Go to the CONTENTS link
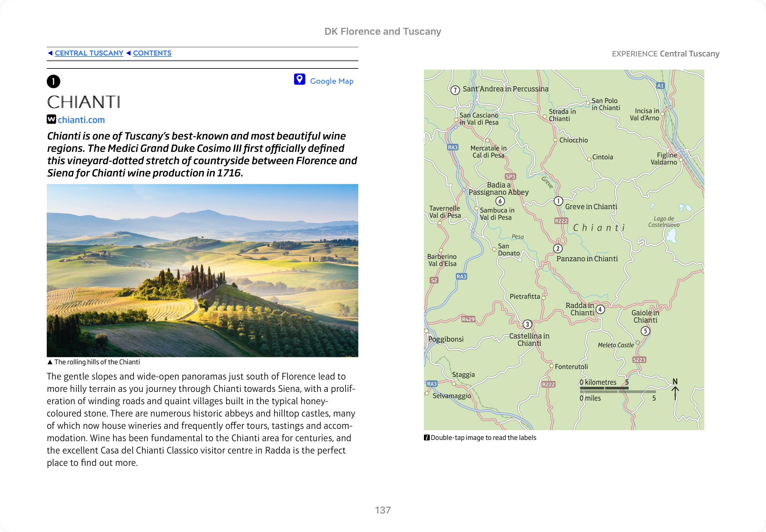 tap(152, 53)
